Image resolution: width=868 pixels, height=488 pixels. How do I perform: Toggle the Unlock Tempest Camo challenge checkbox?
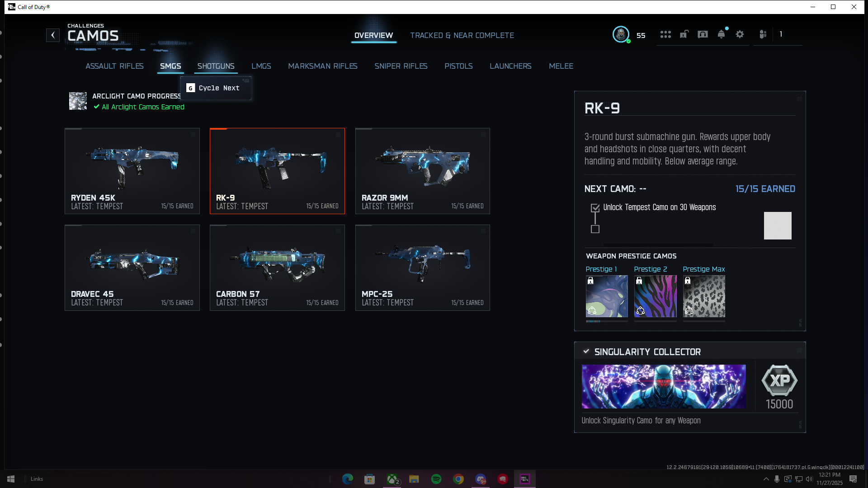(595, 208)
